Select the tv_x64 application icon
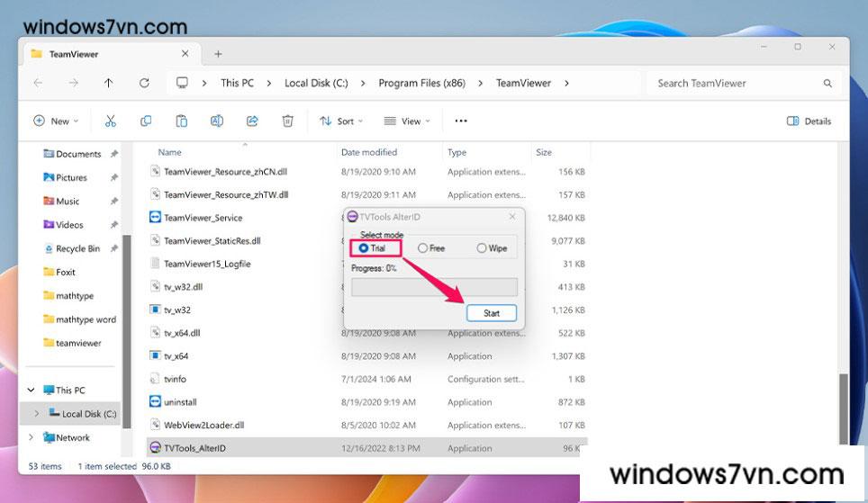Image resolution: width=868 pixels, height=503 pixels. pyautogui.click(x=156, y=355)
